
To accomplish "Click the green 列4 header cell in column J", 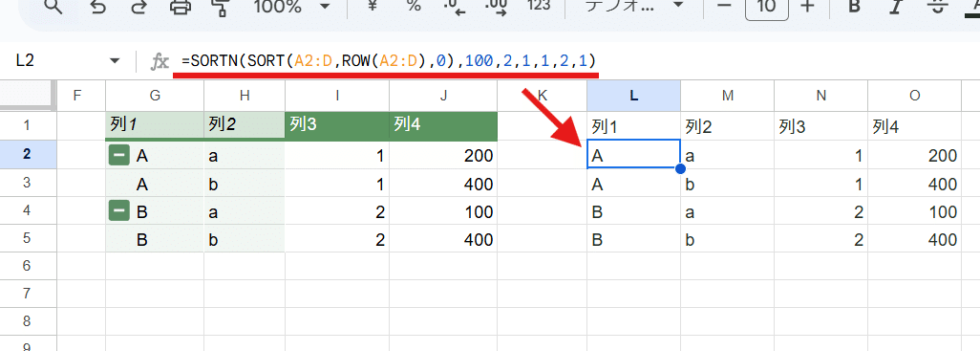I will click(x=443, y=126).
